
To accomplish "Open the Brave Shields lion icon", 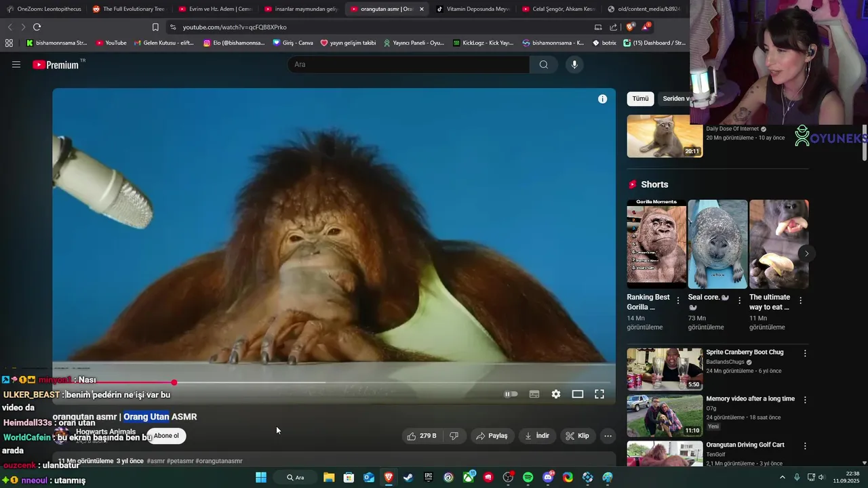I will coord(630,27).
